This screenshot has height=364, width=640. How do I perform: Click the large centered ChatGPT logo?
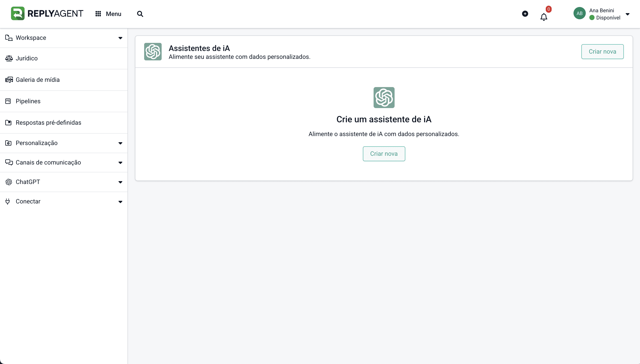tap(384, 98)
